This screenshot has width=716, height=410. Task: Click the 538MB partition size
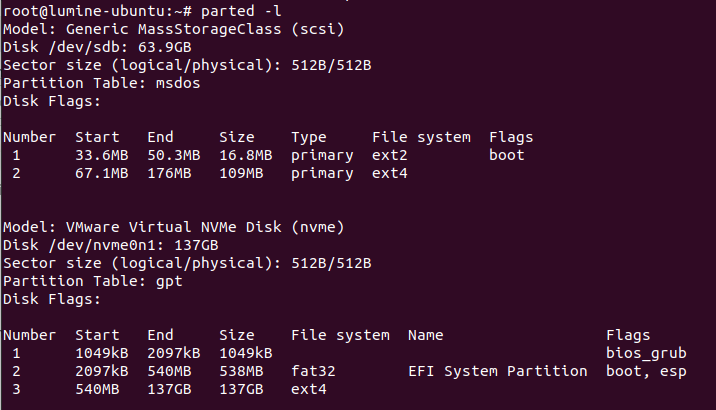241,371
